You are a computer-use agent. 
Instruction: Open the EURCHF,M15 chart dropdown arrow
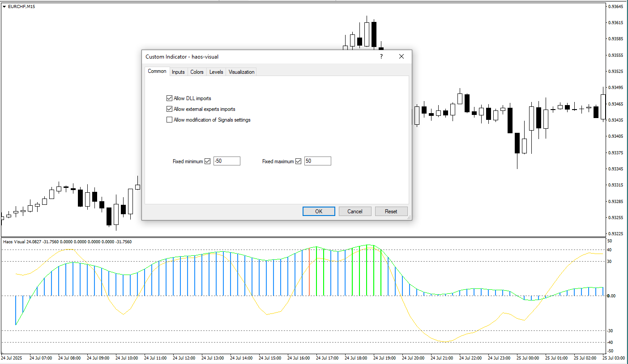[x=4, y=7]
